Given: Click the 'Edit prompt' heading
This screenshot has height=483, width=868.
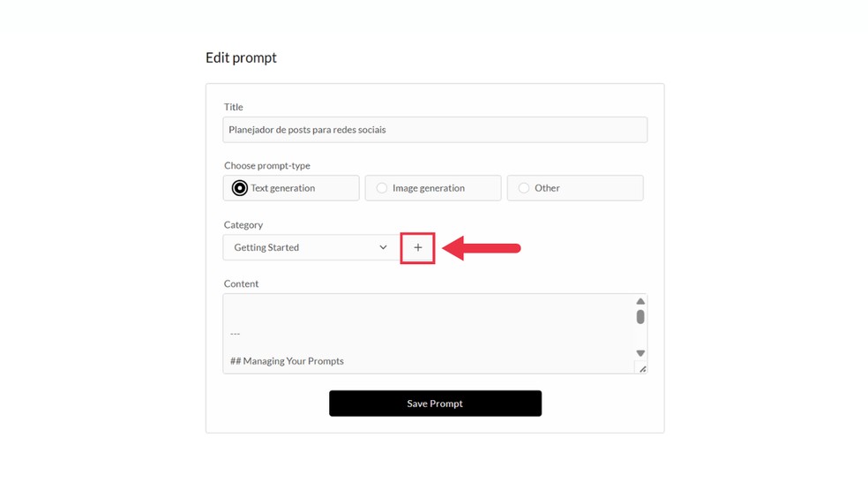Looking at the screenshot, I should click(241, 57).
